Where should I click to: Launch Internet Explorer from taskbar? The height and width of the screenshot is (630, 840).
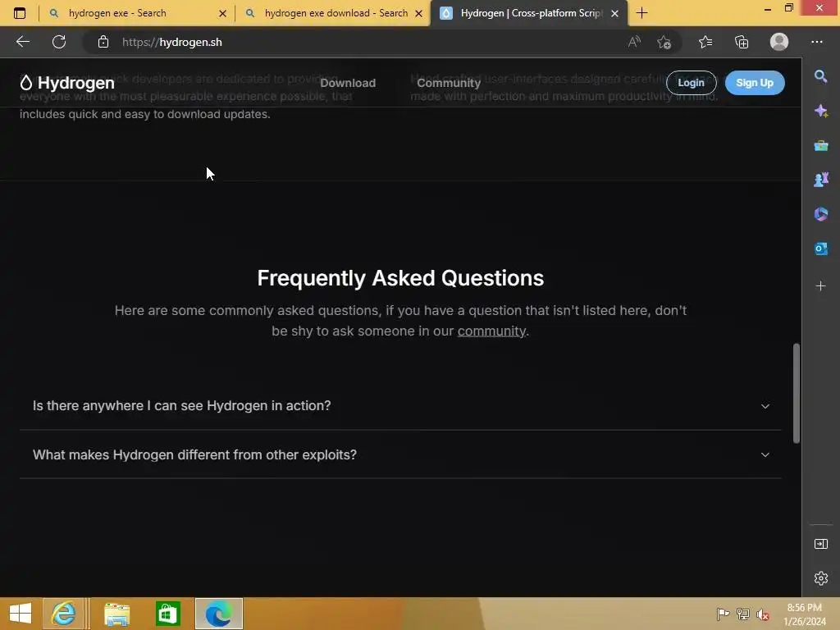tap(63, 614)
